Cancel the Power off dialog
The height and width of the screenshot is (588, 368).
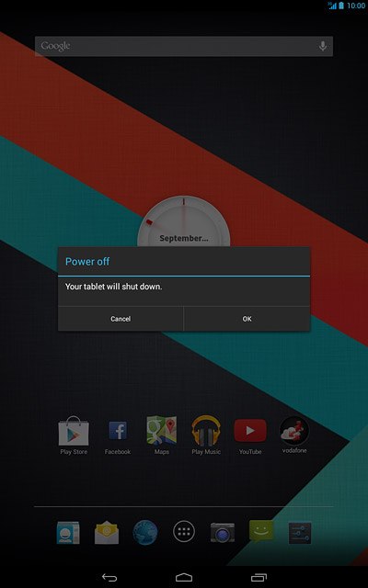[121, 319]
